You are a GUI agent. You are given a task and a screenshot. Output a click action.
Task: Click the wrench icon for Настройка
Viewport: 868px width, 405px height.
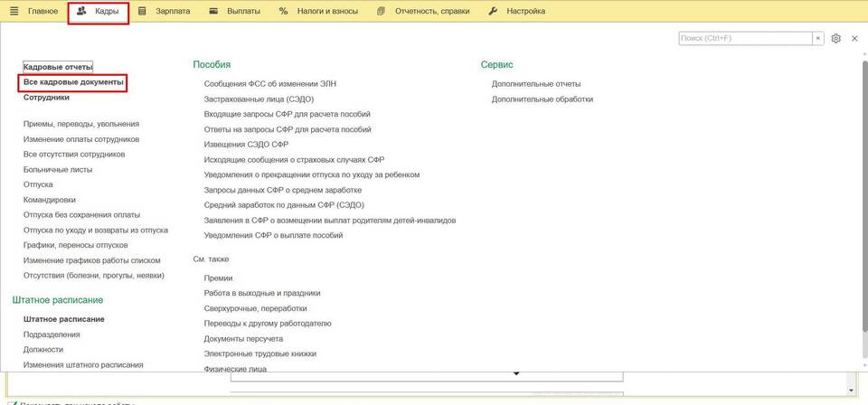click(493, 12)
